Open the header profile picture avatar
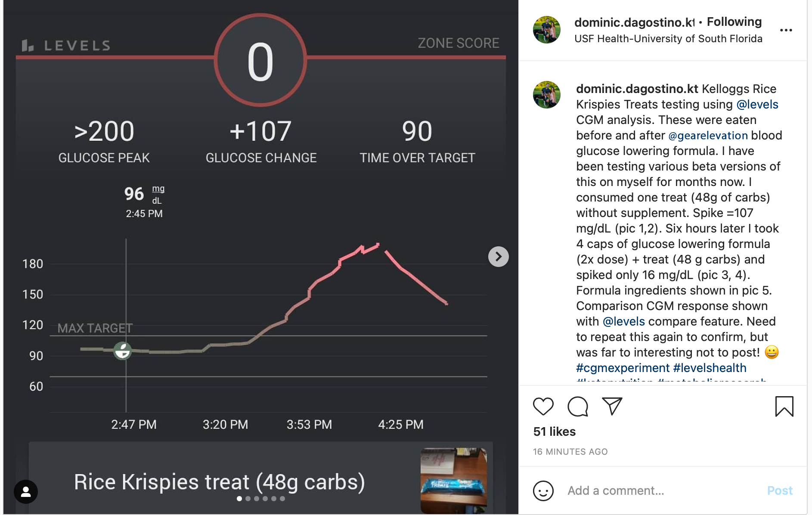Screen dimensions: 812x515 (x=546, y=30)
